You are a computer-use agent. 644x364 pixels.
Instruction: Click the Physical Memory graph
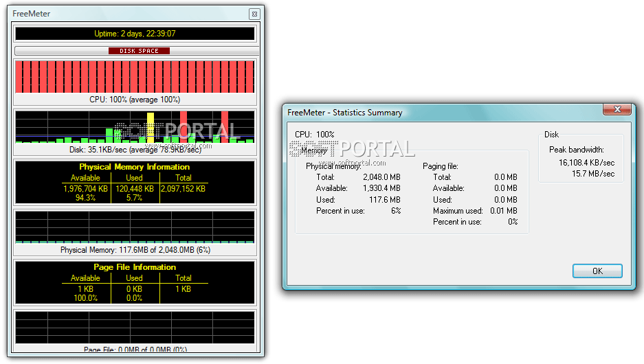coord(135,227)
